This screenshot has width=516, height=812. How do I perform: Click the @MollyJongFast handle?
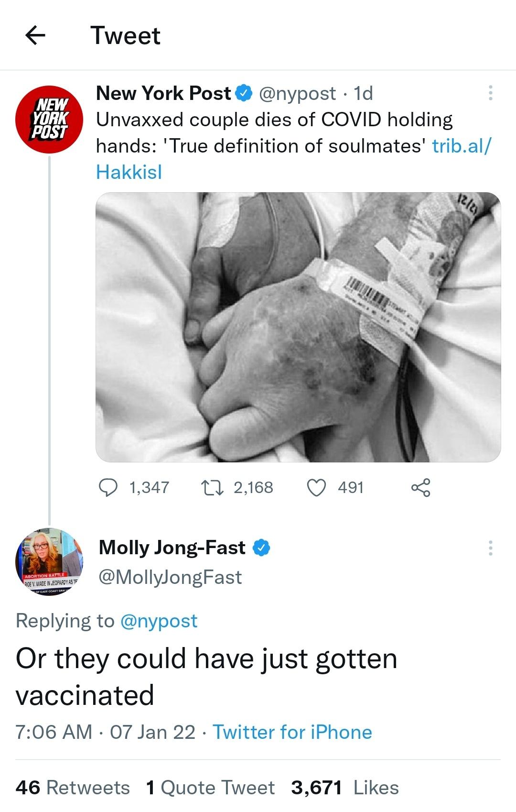tap(170, 577)
